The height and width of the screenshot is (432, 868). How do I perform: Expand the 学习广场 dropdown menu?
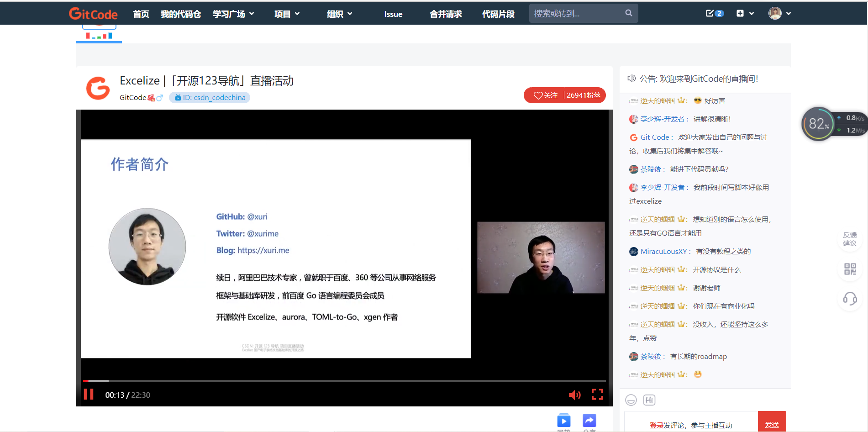tap(233, 14)
